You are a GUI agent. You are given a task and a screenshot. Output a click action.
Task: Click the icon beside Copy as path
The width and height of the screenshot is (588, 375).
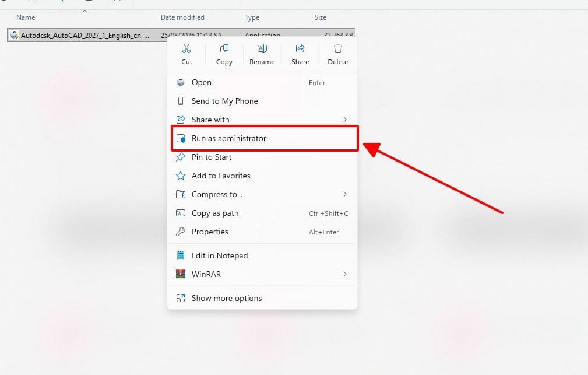point(181,213)
